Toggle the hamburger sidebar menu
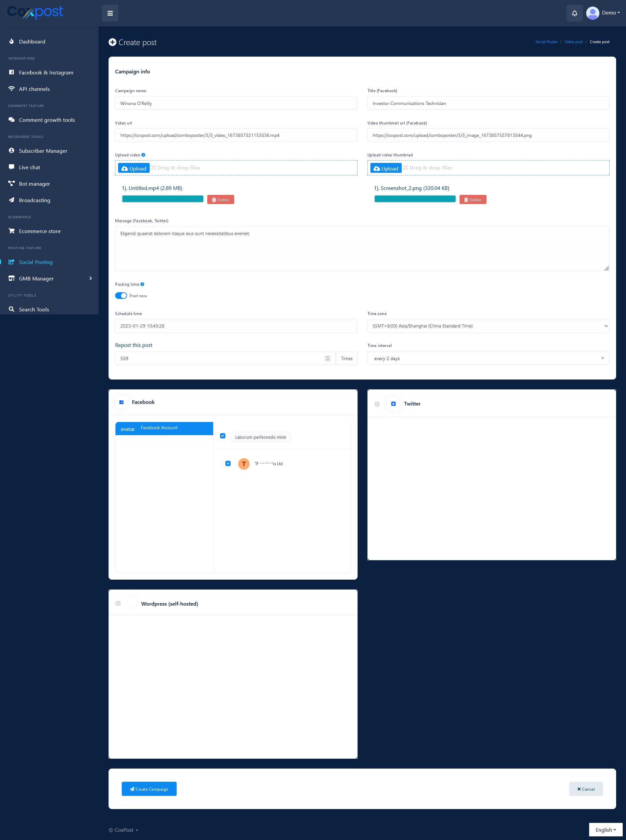Viewport: 626px width, 840px height. pyautogui.click(x=110, y=13)
